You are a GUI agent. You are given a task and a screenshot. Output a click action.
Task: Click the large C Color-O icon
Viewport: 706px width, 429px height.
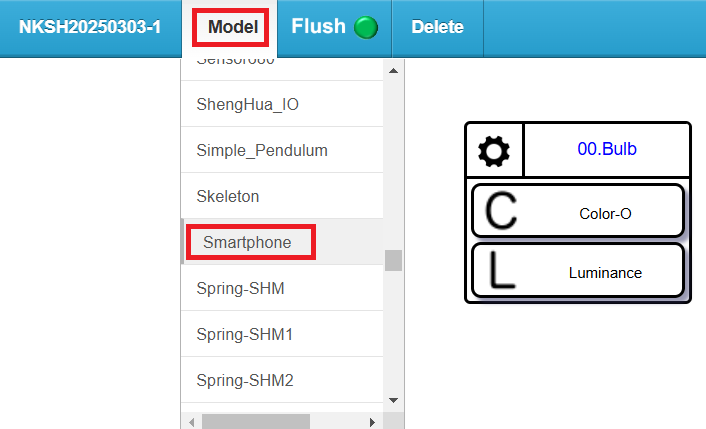coord(501,211)
